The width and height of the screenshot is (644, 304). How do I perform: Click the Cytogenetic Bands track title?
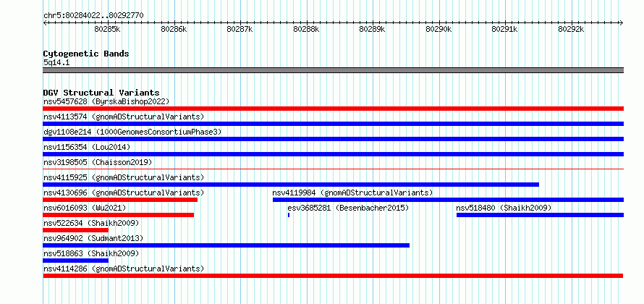coord(86,54)
